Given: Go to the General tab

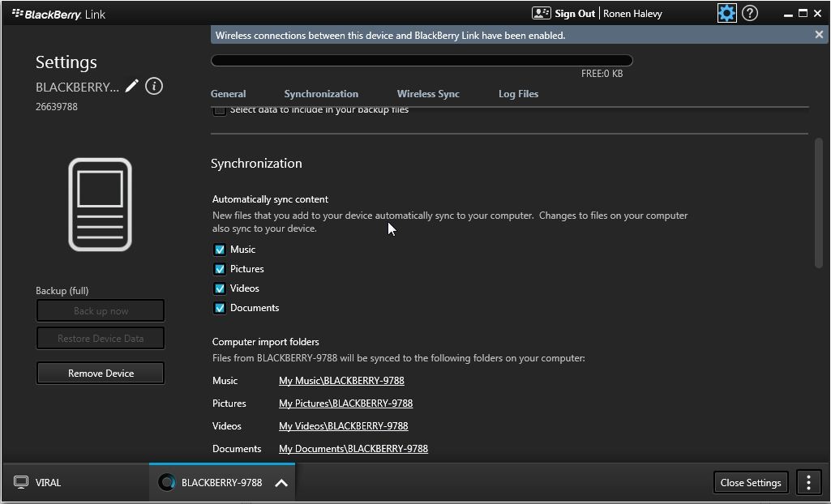Looking at the screenshot, I should pos(228,94).
